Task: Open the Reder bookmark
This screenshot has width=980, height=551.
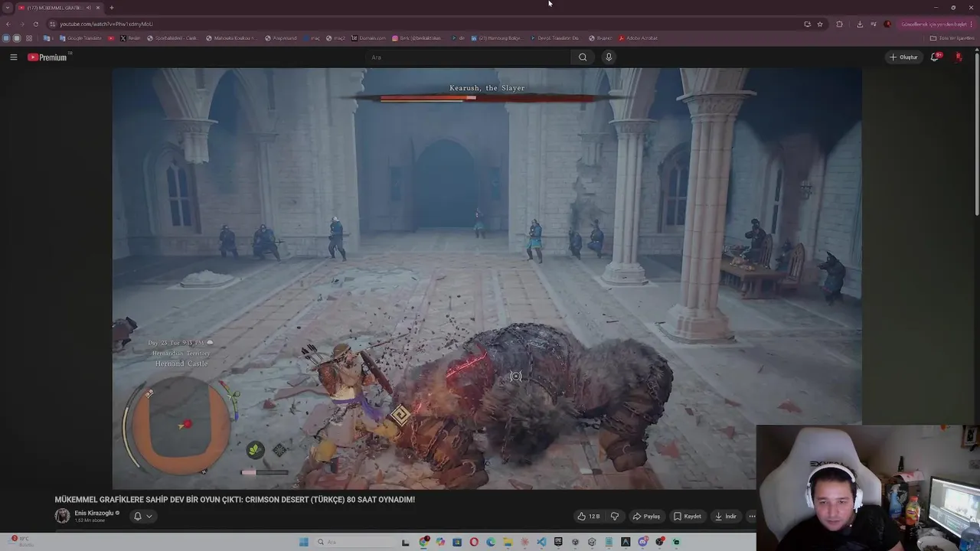Action: 130,38
